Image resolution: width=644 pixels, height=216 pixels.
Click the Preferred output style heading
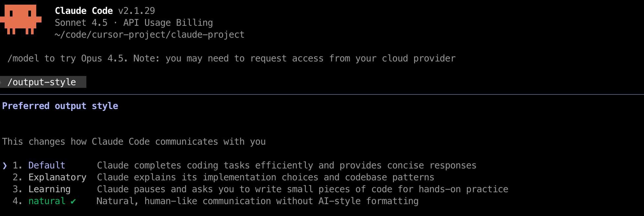click(60, 106)
